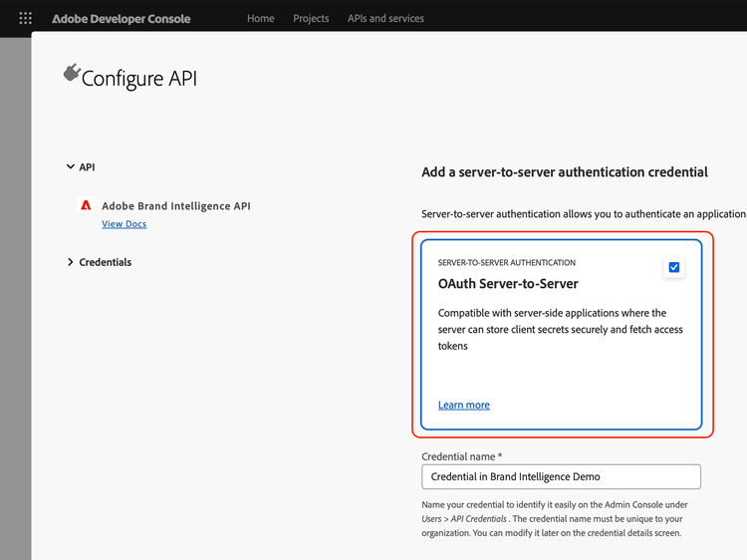Click the 'Compatible with server-side applications' description
This screenshot has width=747, height=560.
click(x=560, y=330)
